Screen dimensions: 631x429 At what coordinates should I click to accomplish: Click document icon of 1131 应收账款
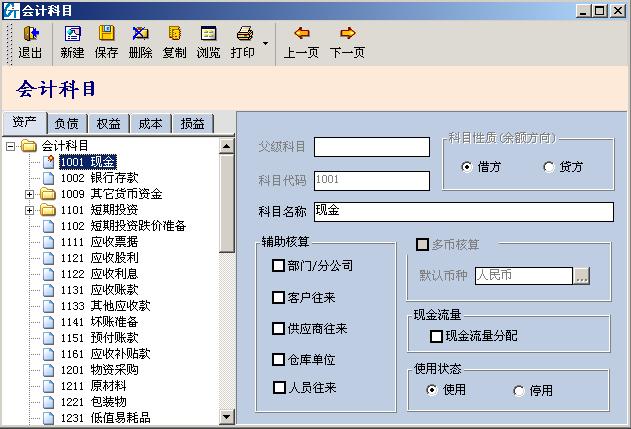tap(49, 290)
